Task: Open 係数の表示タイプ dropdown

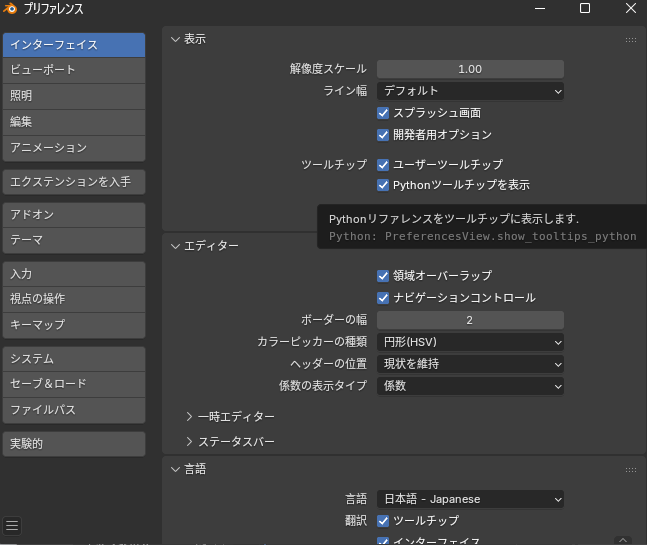Action: 470,386
